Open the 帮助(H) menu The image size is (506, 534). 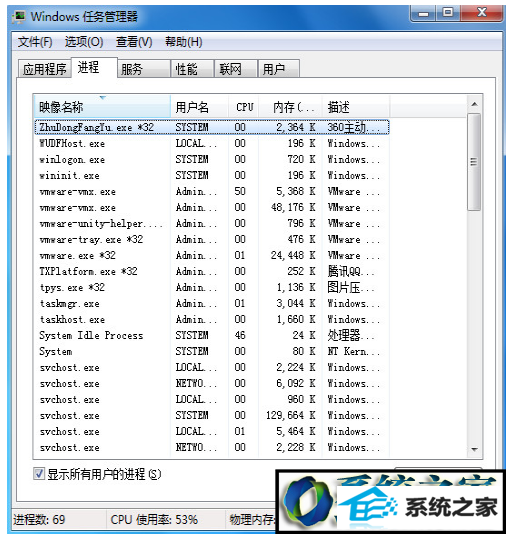(x=184, y=42)
